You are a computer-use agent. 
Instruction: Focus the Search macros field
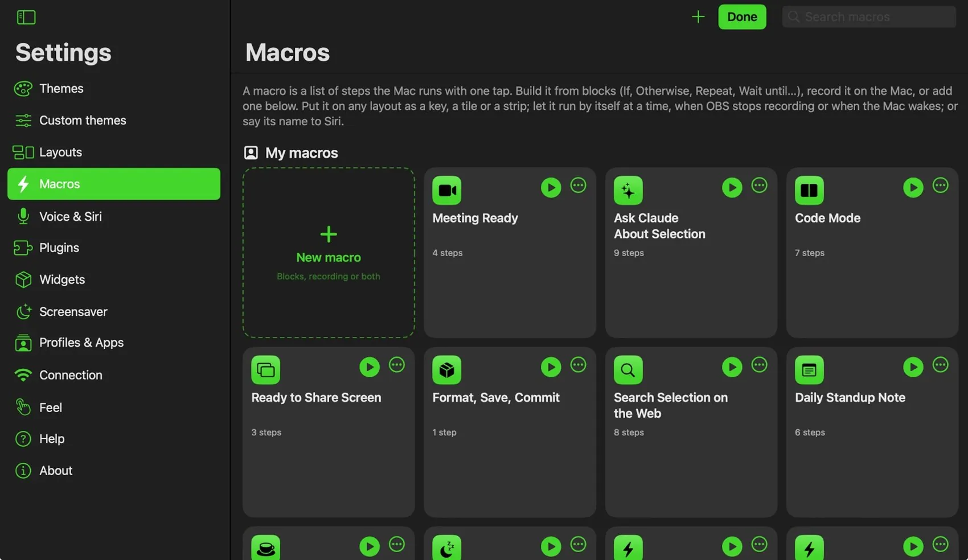[869, 17]
